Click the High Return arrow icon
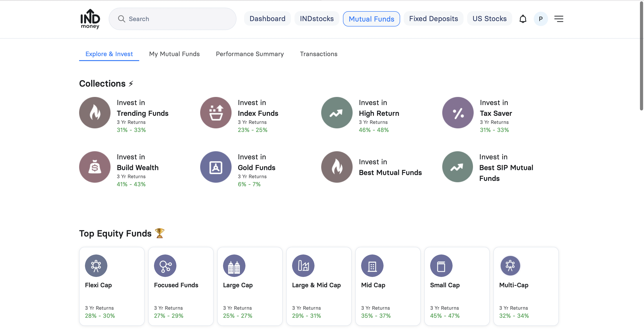 [x=337, y=113]
